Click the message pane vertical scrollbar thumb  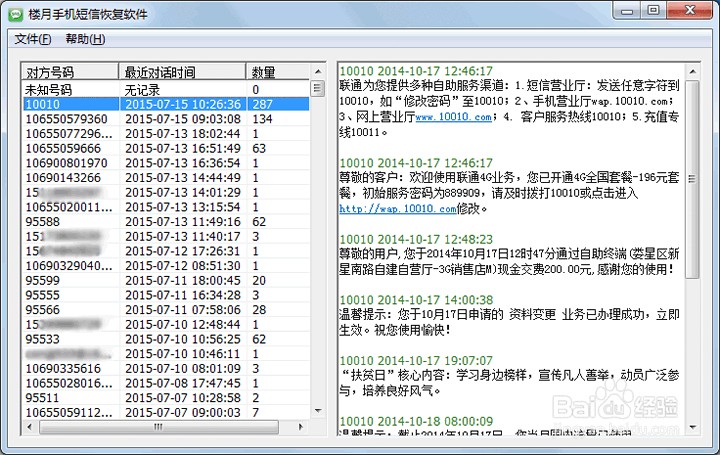tap(692, 179)
